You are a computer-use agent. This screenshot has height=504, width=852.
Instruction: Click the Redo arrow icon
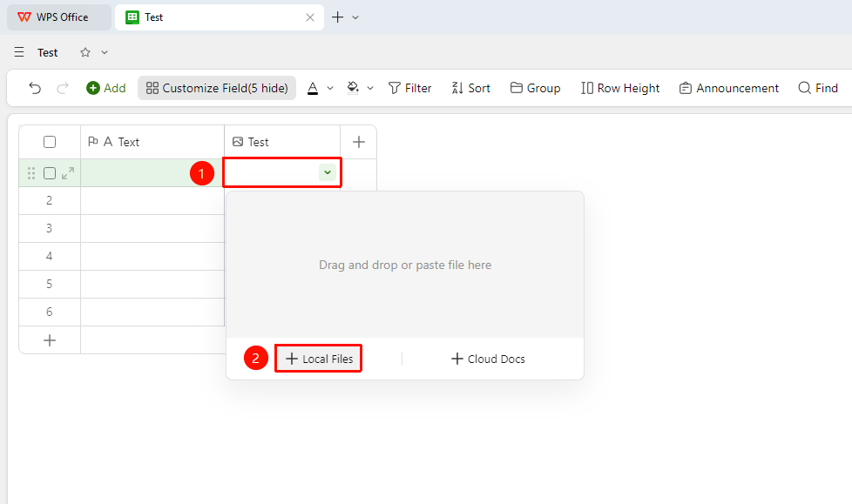(x=63, y=88)
